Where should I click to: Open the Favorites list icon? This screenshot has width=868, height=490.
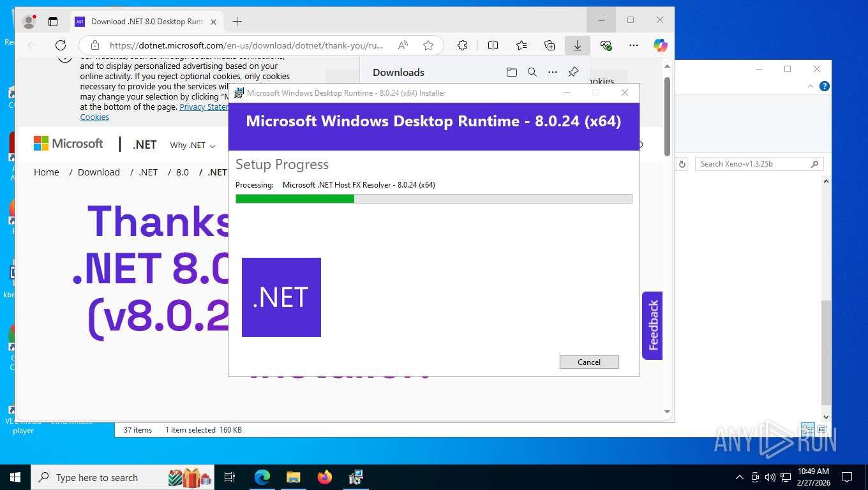tap(521, 45)
